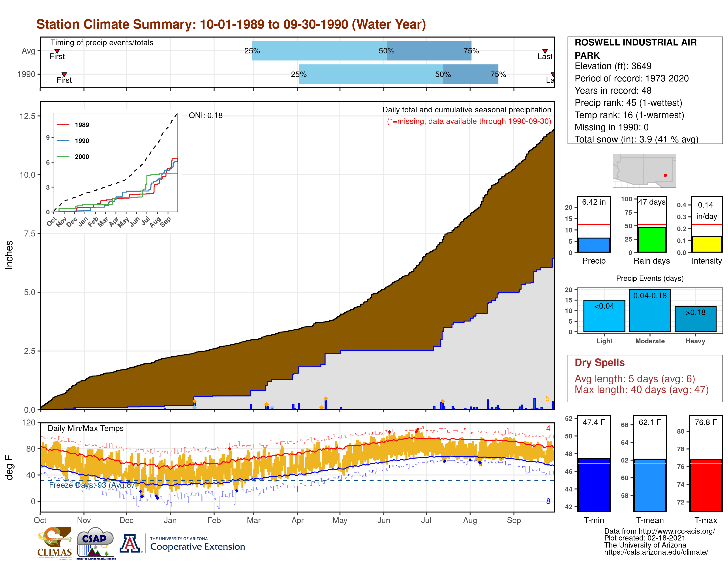Click the Daily Min/Max Temps label

pos(86,428)
